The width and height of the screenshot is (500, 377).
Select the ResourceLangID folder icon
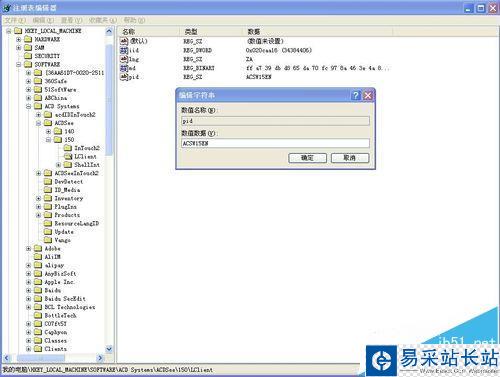tap(48, 223)
